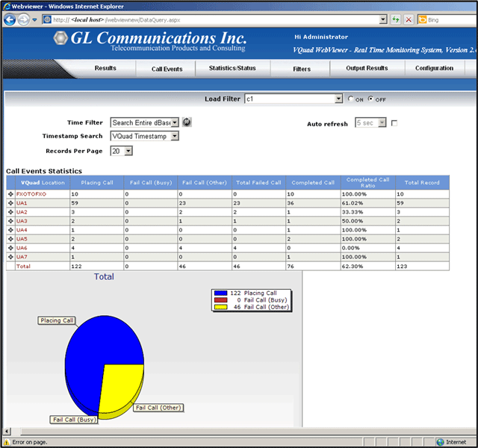Click the horizontal scrollbar left arrow
Screen dimensions: 478x448
[7, 431]
